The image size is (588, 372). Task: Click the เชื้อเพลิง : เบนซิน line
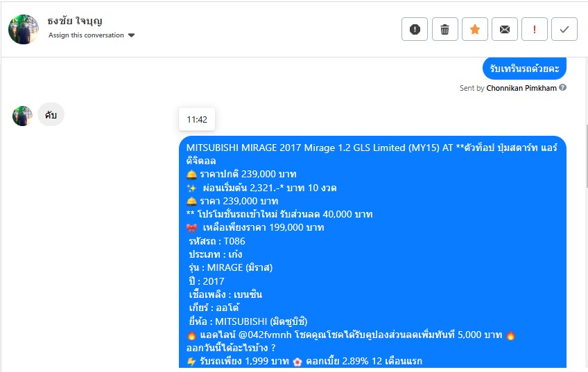pos(225,294)
